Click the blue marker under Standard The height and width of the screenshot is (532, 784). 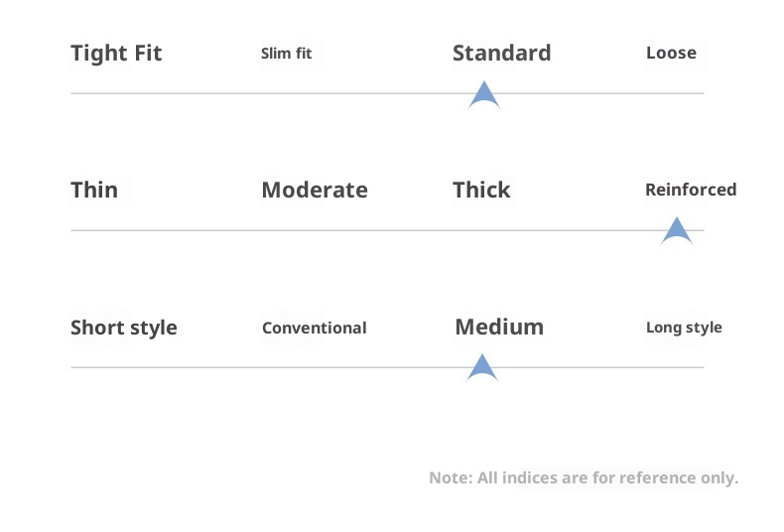[483, 95]
